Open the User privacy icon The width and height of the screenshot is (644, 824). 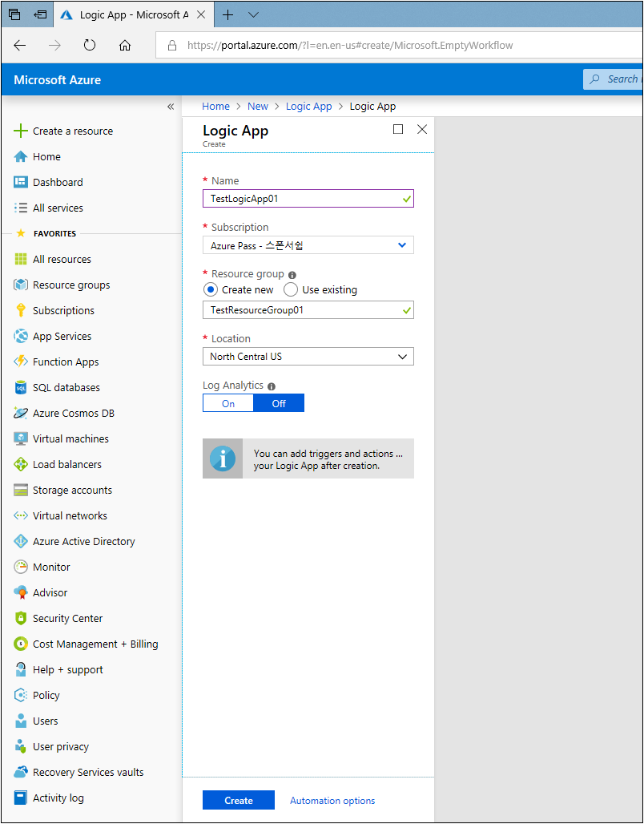coord(21,747)
